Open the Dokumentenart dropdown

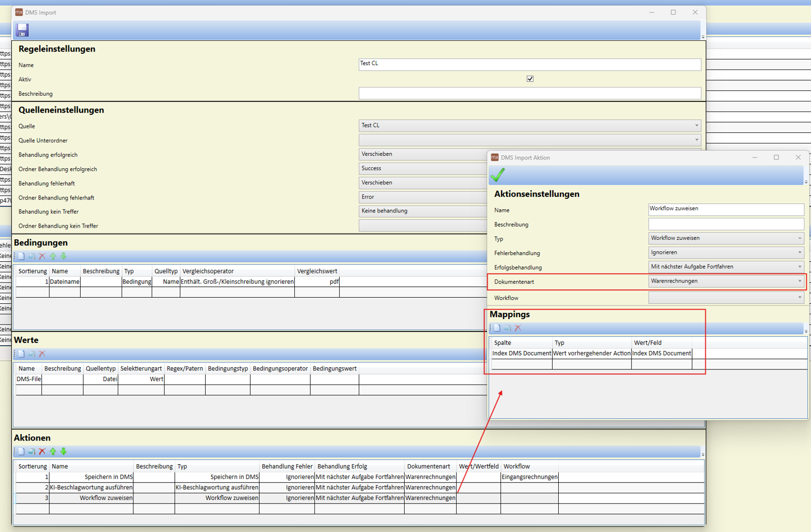(726, 281)
